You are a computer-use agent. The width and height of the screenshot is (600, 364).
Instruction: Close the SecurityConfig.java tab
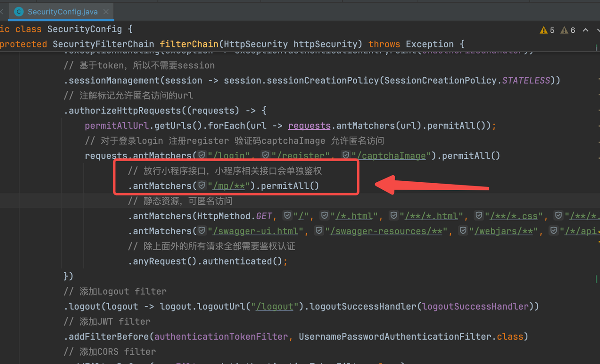(x=106, y=12)
